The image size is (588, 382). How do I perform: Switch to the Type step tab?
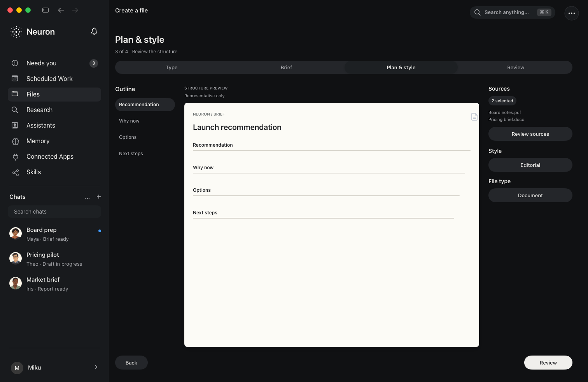click(171, 67)
